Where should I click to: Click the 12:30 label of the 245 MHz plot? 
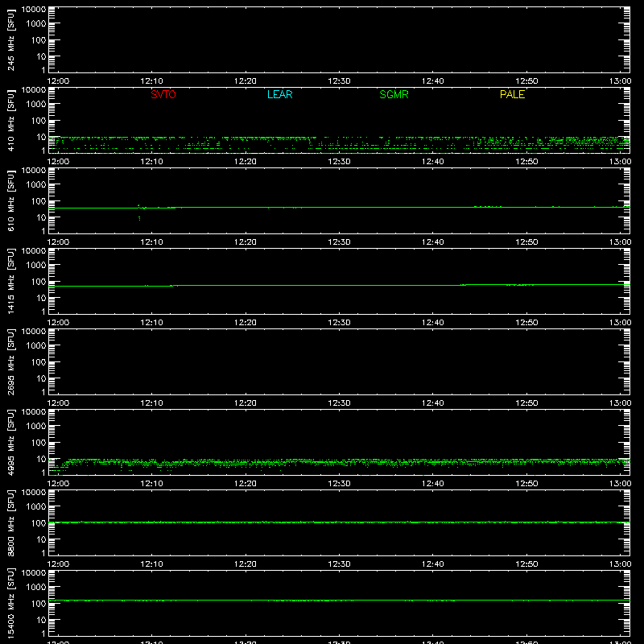click(339, 81)
